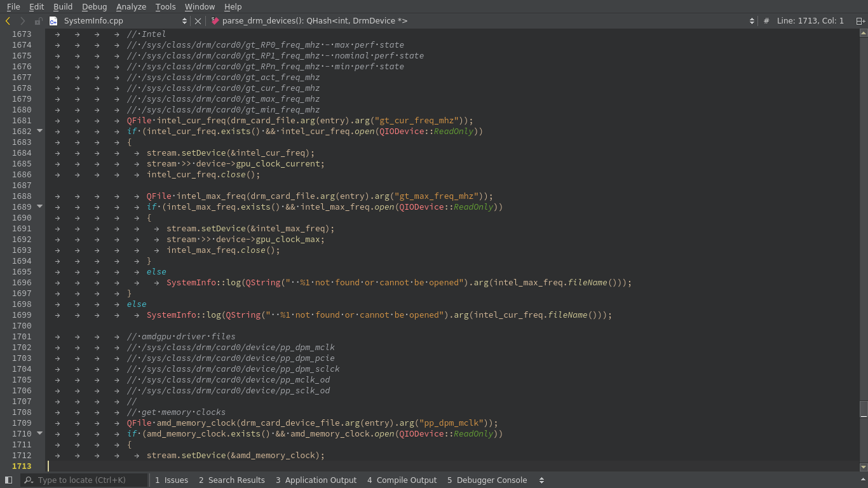The width and height of the screenshot is (868, 488).
Task: Close the SystemInfo.cpp document
Action: [198, 21]
